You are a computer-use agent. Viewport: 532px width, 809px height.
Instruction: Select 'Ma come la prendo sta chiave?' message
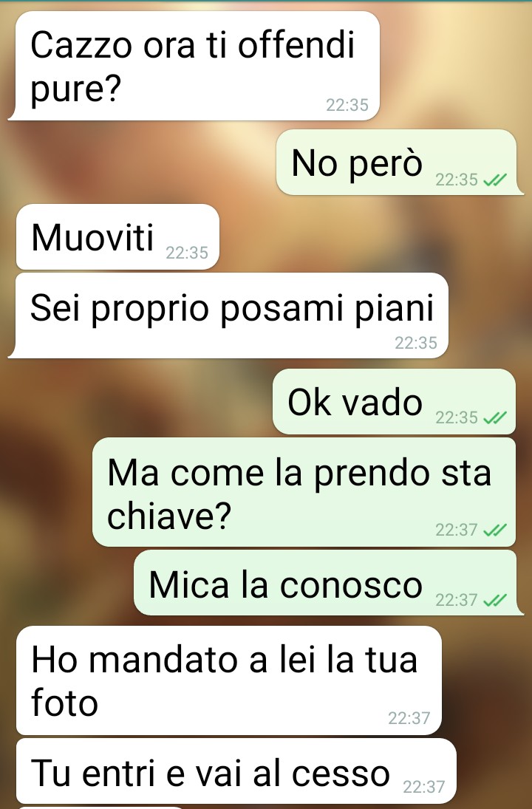[x=304, y=492]
